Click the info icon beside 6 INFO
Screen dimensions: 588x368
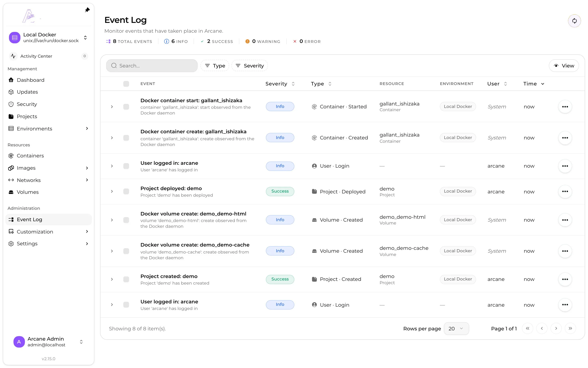click(166, 41)
